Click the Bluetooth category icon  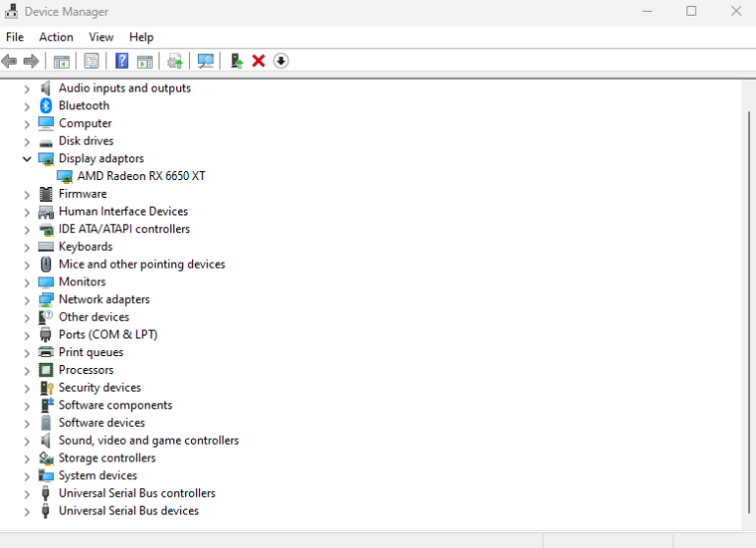[x=46, y=105]
